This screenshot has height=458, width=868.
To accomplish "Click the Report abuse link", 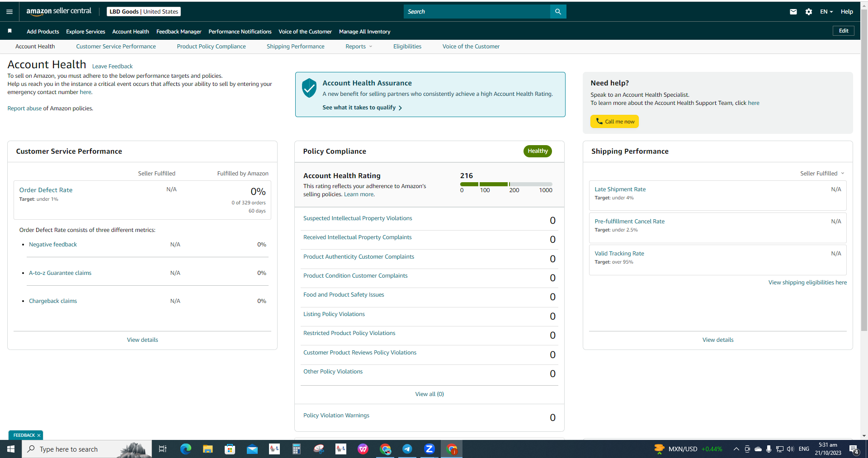I will tap(24, 109).
